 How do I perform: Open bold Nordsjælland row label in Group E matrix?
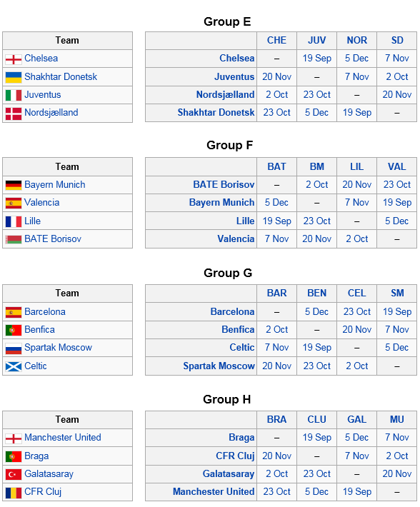click(226, 95)
